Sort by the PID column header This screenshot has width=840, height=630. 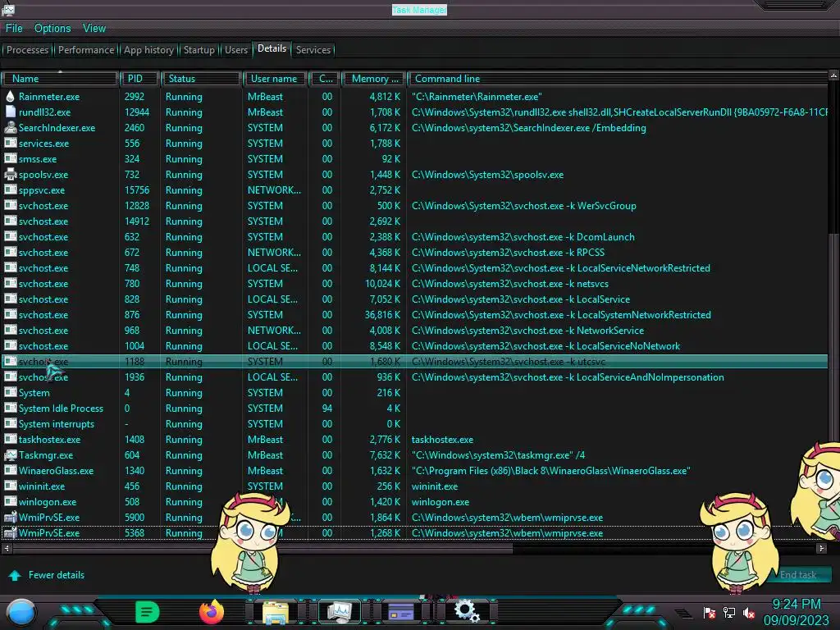139,79
